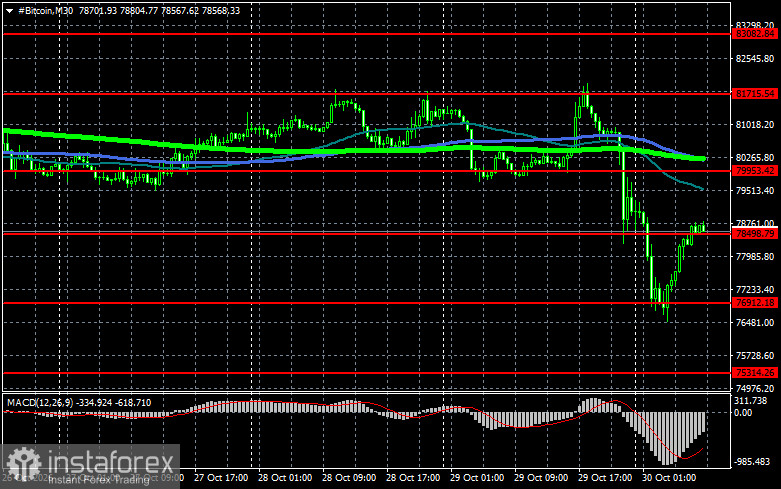This screenshot has width=781, height=489.
Task: Select the 29 Oct 01:00 time label
Action: click(477, 478)
